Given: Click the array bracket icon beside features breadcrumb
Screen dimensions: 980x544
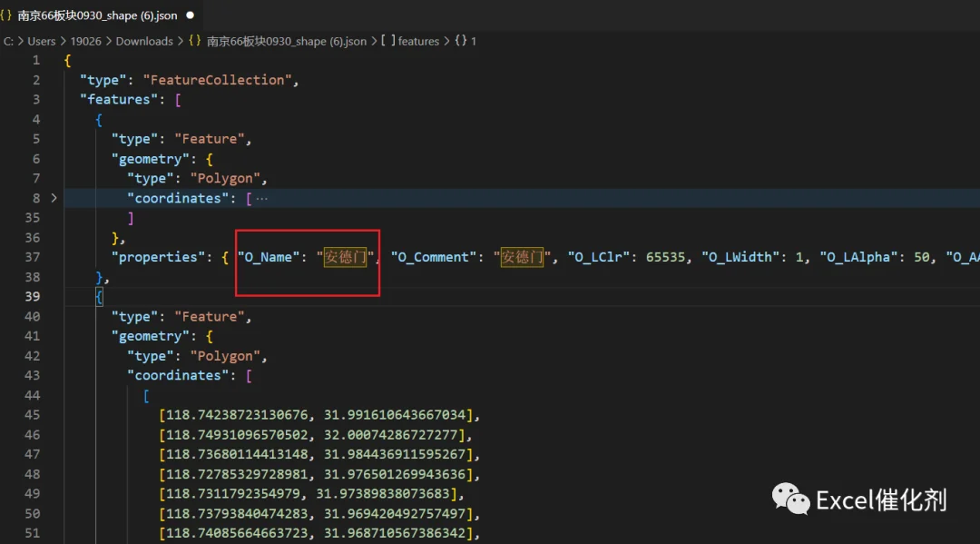Looking at the screenshot, I should click(x=388, y=41).
